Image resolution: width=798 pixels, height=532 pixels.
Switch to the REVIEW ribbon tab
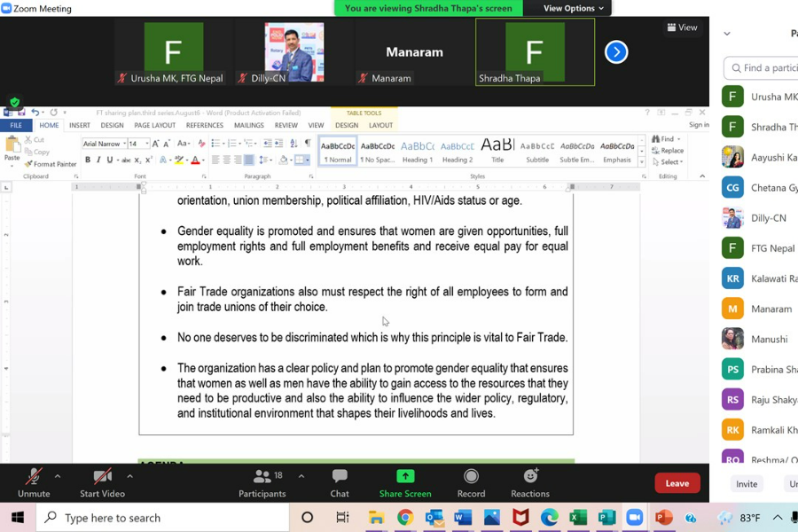tap(286, 125)
